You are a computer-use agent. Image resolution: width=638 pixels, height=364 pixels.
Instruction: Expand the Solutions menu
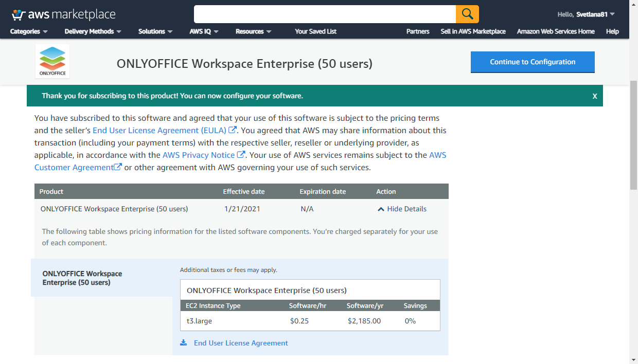click(x=155, y=31)
